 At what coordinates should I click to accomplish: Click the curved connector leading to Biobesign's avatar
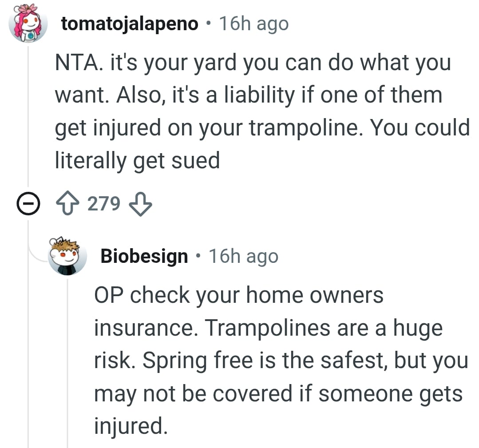pos(38,255)
